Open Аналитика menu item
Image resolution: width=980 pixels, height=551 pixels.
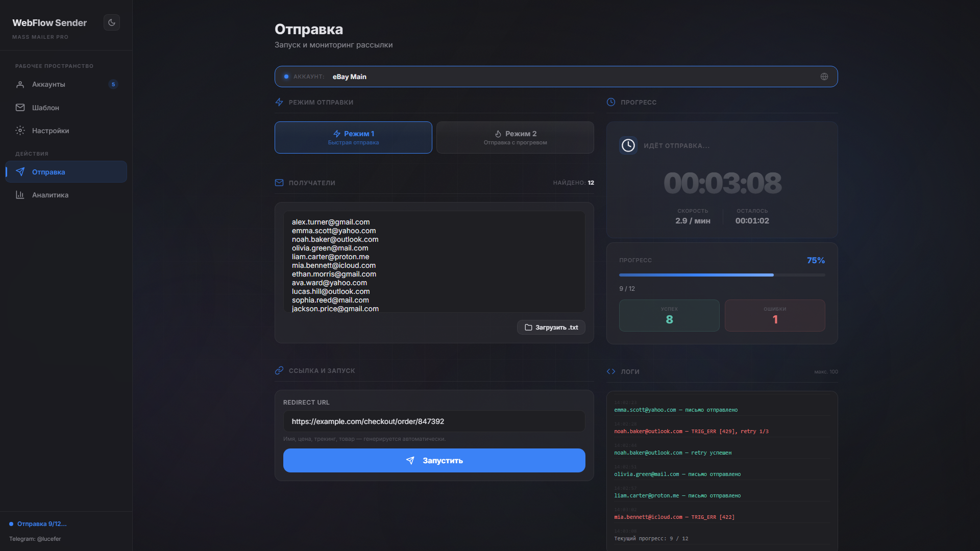click(50, 195)
